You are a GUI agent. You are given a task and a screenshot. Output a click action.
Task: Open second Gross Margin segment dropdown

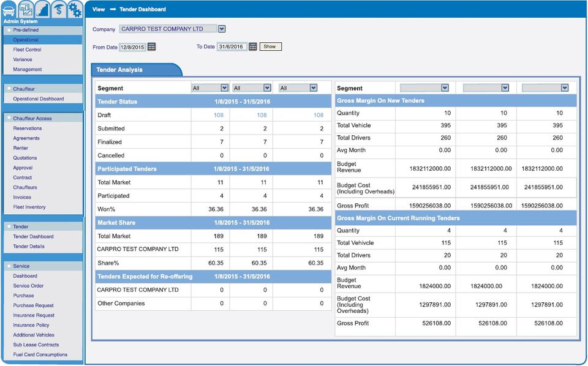click(x=505, y=88)
